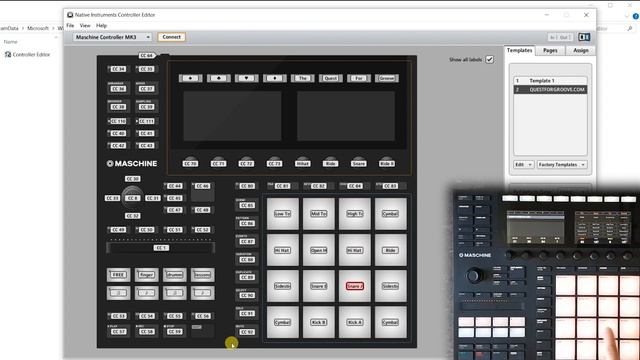Open the View menu
640x360 pixels.
85,26
